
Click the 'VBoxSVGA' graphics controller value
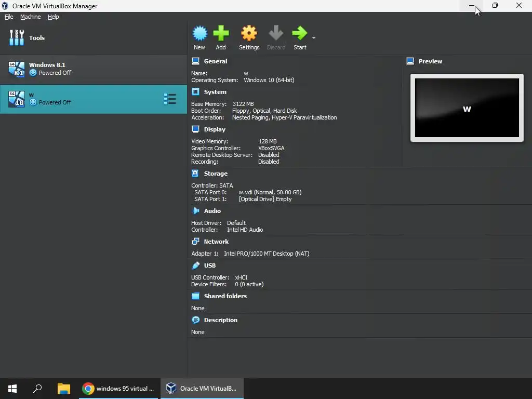tap(271, 148)
